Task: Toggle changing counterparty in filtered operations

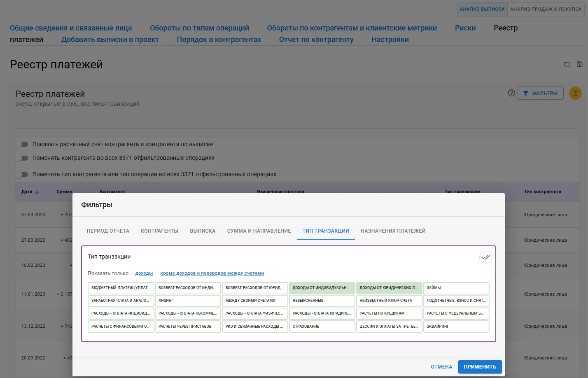Action: 21,158
